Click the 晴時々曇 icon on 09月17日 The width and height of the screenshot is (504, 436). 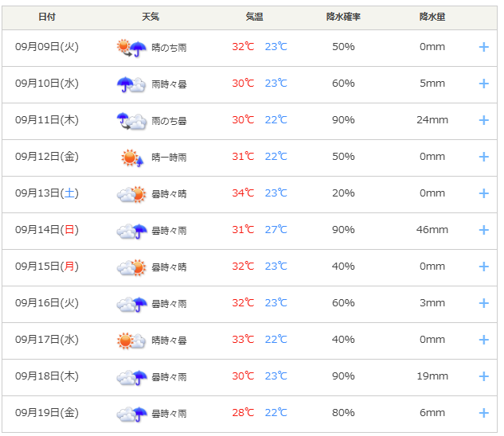pyautogui.click(x=131, y=340)
